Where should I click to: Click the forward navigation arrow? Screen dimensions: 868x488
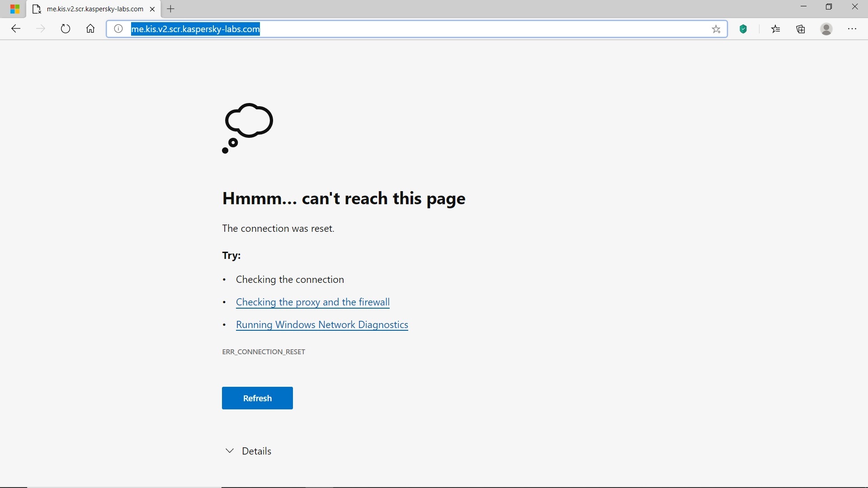coord(41,29)
